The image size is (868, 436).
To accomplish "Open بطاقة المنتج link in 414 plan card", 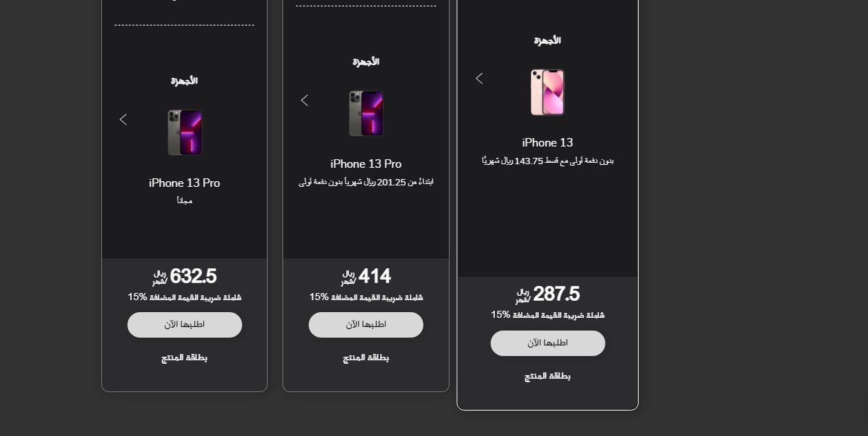I will tap(366, 357).
